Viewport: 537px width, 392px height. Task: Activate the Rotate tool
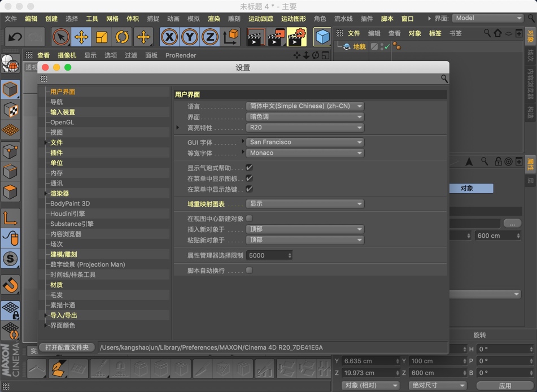coord(122,37)
